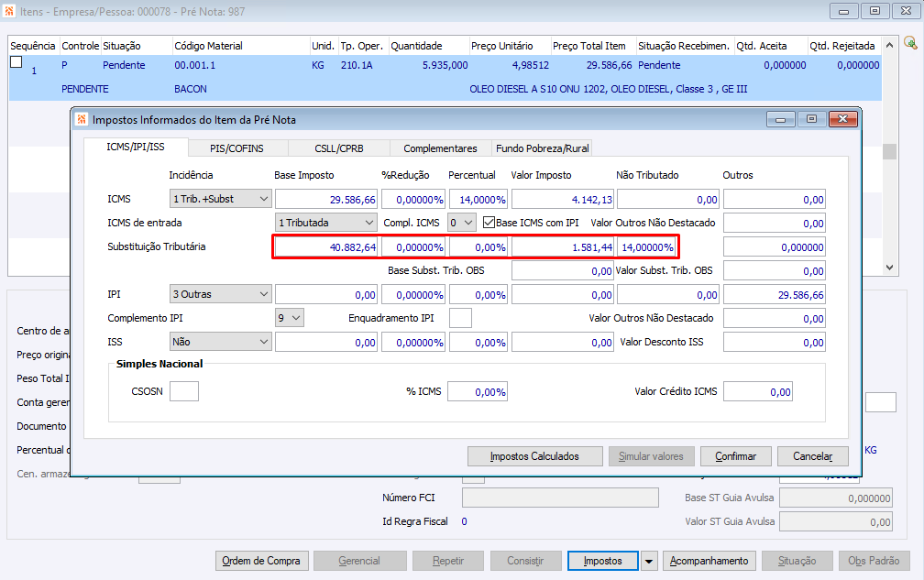Click the Substituição Tributária base value field
The width and height of the screenshot is (924, 580).
325,247
